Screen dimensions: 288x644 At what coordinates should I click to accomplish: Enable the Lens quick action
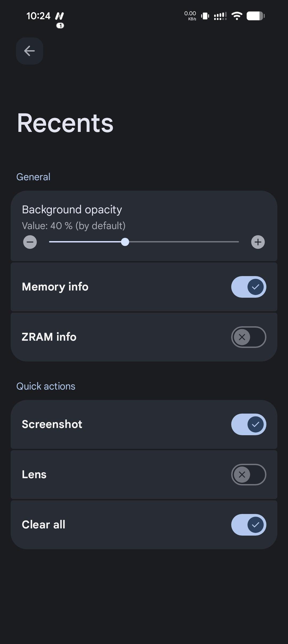(249, 474)
